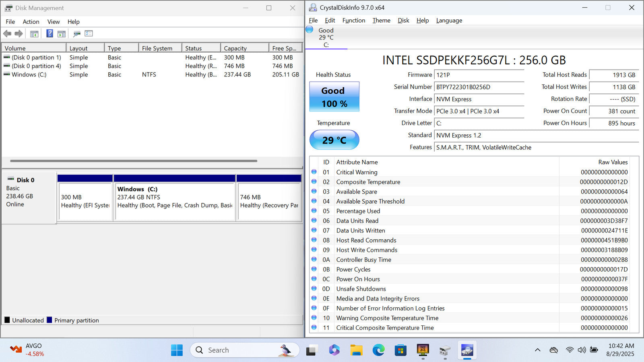Open Disk Management Action menu
This screenshot has width=644, height=362.
(31, 22)
